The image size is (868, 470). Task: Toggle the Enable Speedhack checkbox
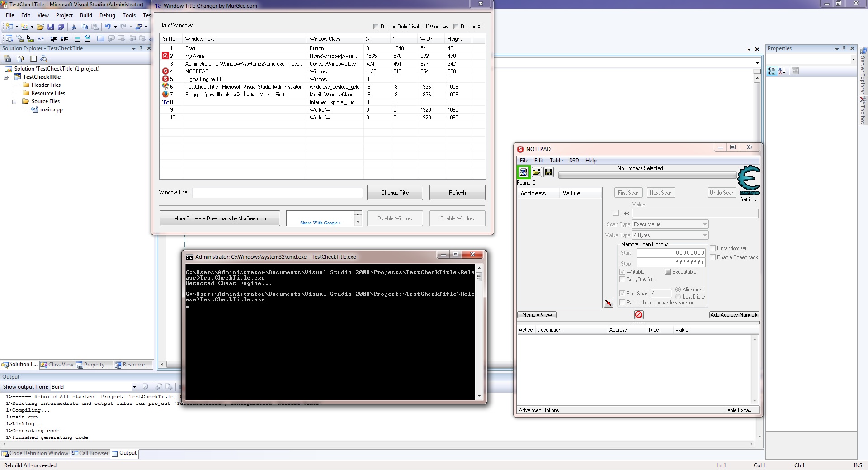[x=713, y=257]
